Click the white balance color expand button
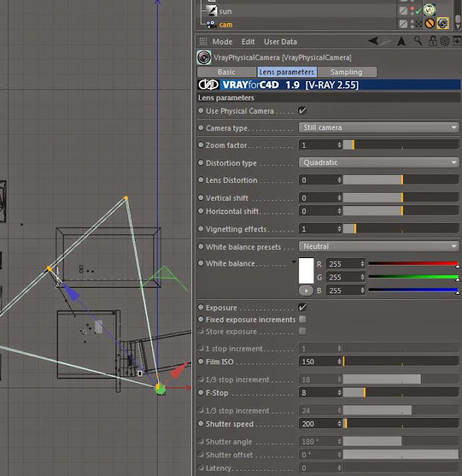Screen dimensions: 462x476 (x=306, y=291)
